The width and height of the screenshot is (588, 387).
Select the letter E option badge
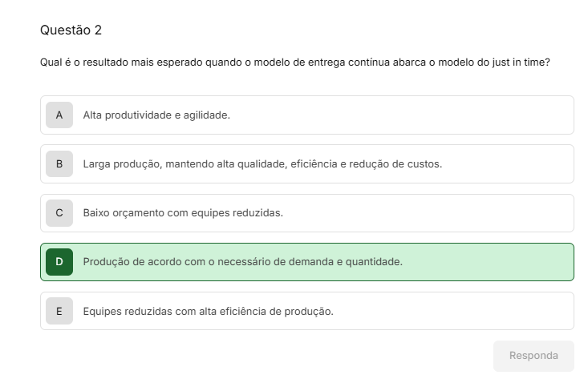pyautogui.click(x=59, y=311)
